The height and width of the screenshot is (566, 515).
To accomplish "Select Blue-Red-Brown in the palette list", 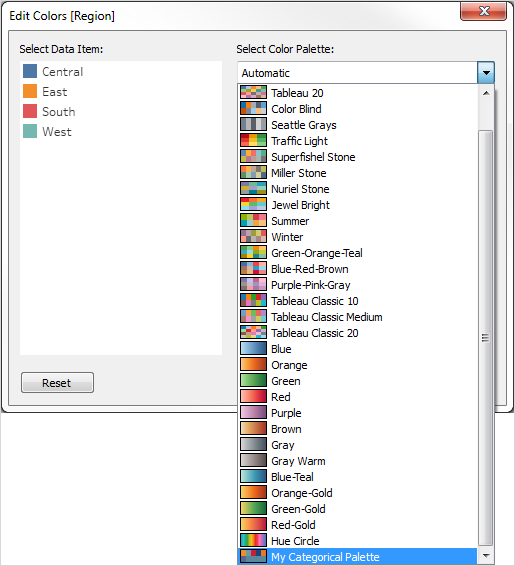I will [358, 269].
